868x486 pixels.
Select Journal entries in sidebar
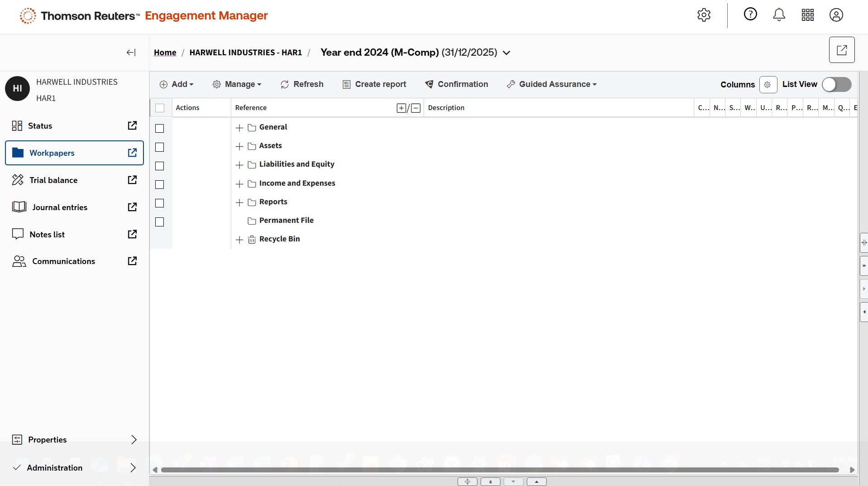(x=60, y=207)
